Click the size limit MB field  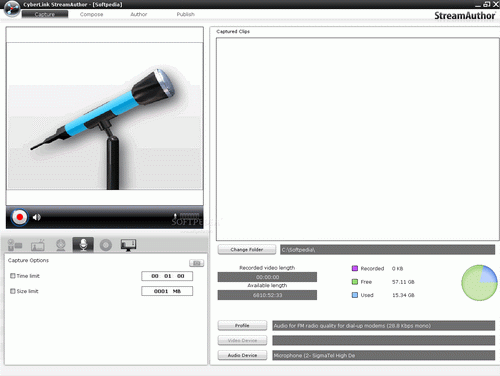coord(167,291)
